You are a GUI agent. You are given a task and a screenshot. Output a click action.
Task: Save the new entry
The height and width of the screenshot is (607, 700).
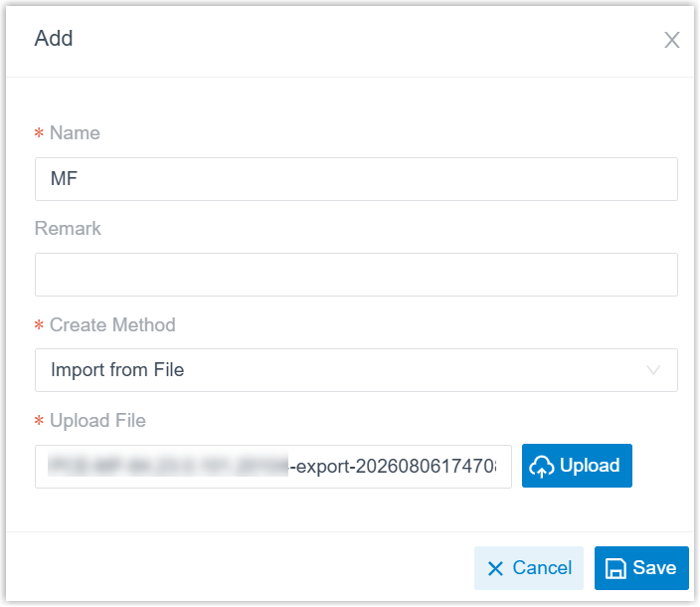[641, 568]
